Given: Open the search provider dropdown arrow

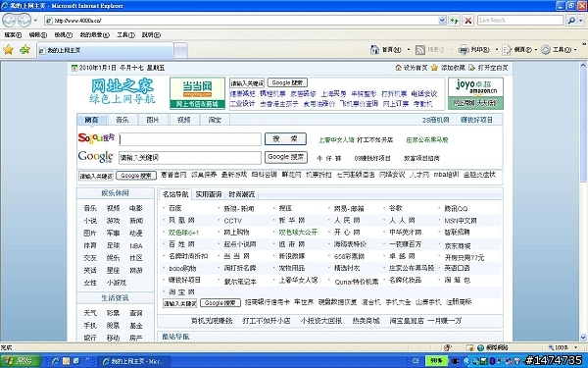Looking at the screenshot, I should (581, 21).
